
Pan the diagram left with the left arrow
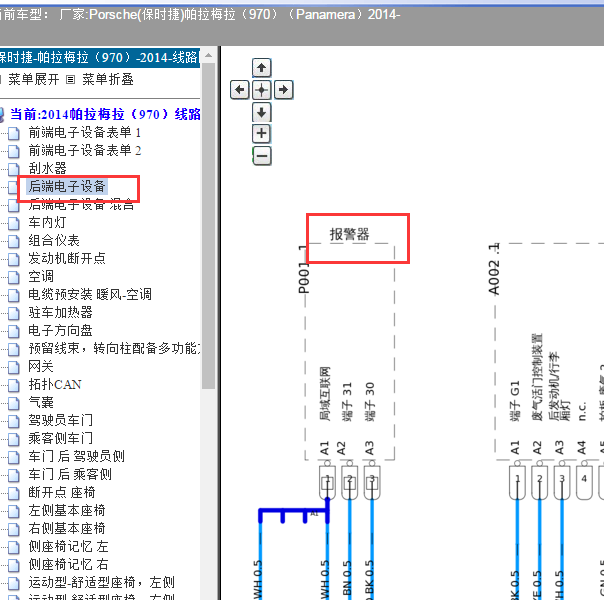(x=240, y=90)
